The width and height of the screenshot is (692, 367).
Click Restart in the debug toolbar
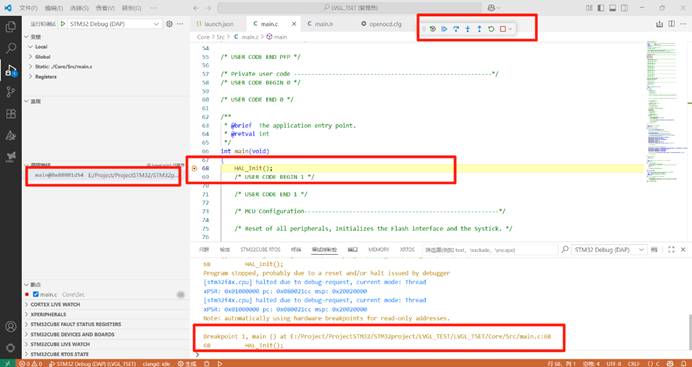[x=491, y=29]
